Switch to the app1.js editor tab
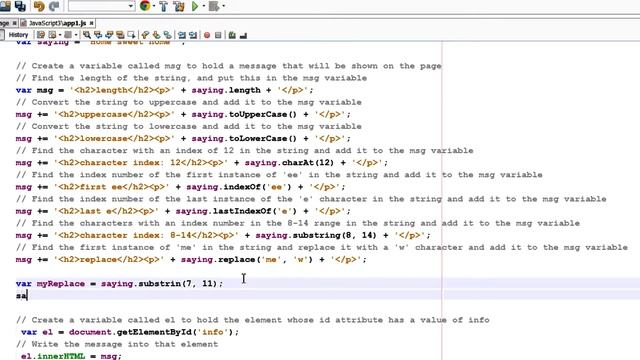The width and height of the screenshot is (640, 360). pos(57,23)
